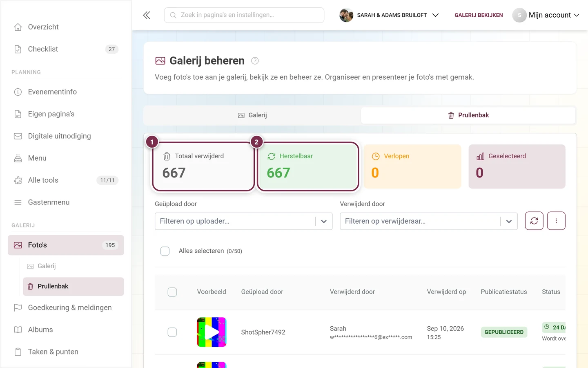Filter by the Verlopen card
Screen dimensions: 588x368
[x=412, y=166]
